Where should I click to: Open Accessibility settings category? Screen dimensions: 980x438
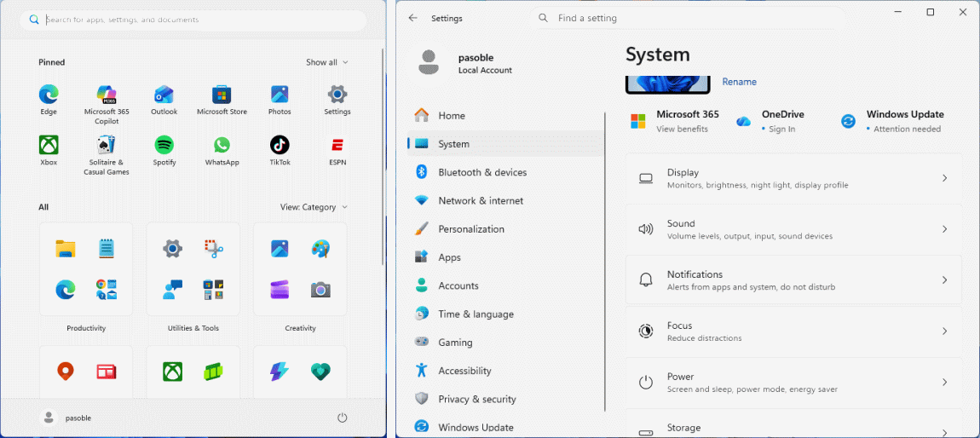505,372
